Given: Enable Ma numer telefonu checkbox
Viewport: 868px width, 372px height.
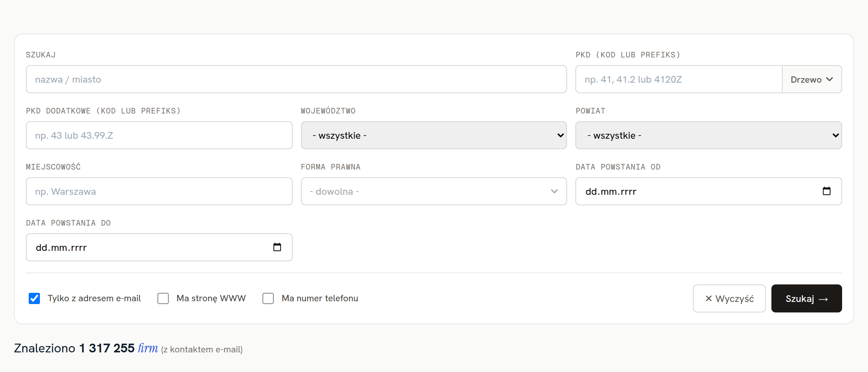Looking at the screenshot, I should point(268,298).
